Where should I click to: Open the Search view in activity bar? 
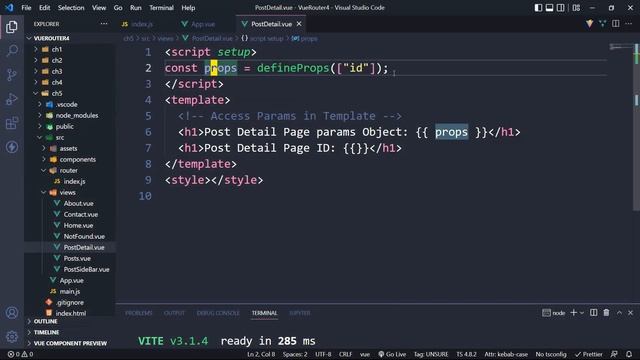pos(12,51)
